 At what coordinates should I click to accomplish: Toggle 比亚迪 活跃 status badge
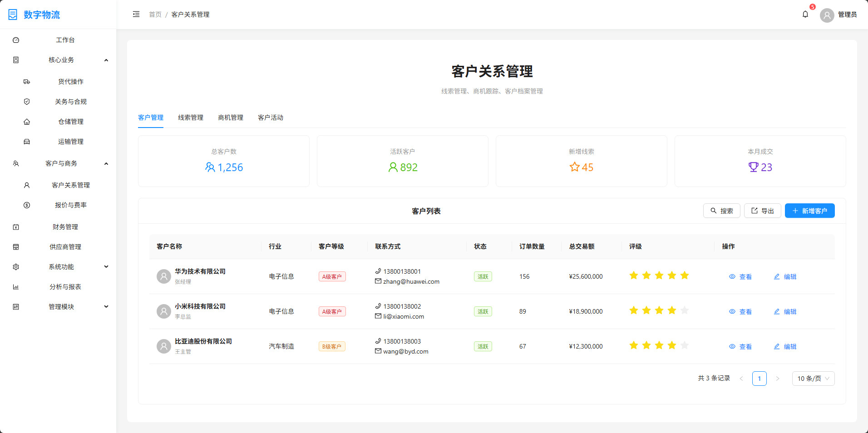coord(483,346)
